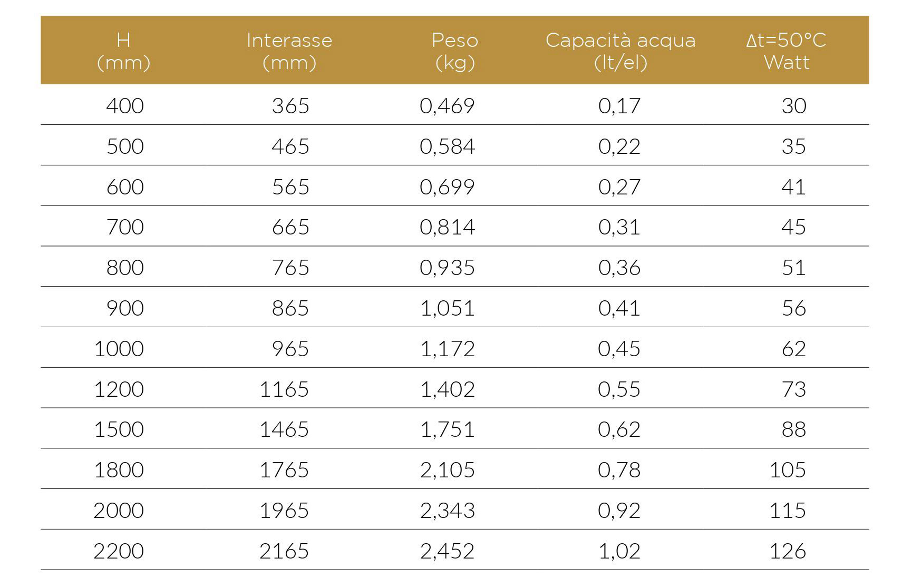912x588 pixels.
Task: Click the "Peso (kg)" column header
Action: pyautogui.click(x=454, y=51)
